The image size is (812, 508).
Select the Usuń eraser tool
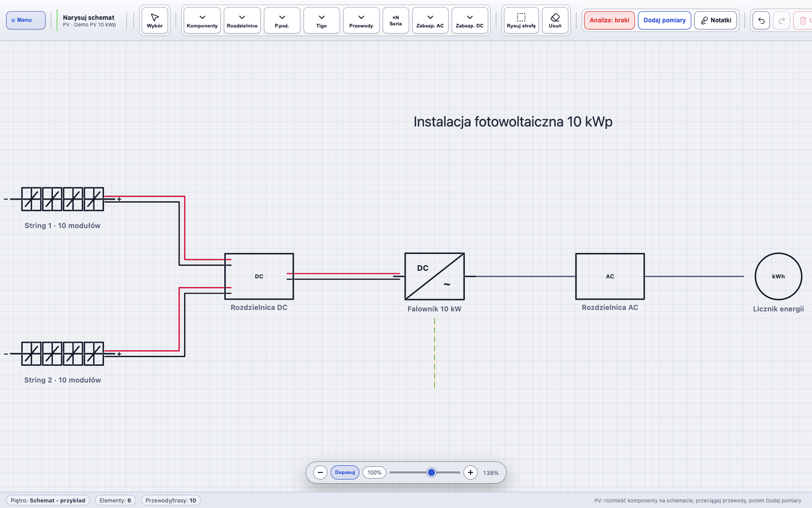[x=555, y=20]
